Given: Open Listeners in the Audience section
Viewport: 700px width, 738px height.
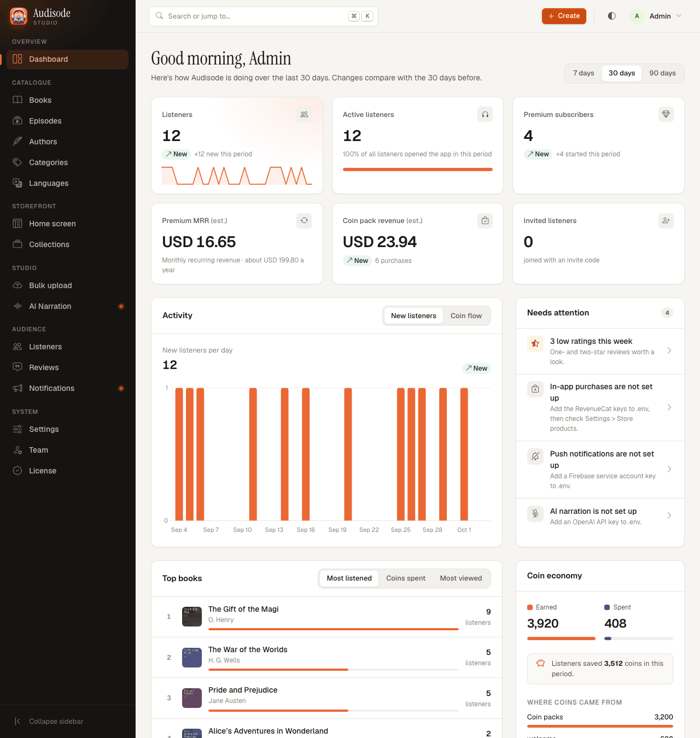Looking at the screenshot, I should pyautogui.click(x=68, y=347).
